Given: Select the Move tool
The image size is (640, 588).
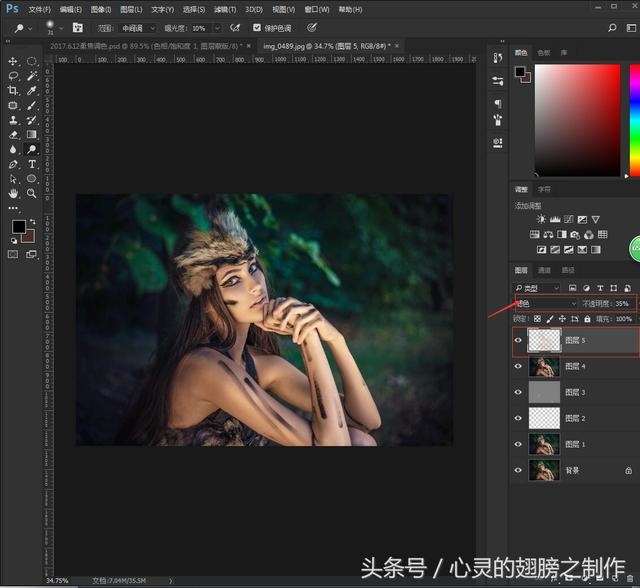Looking at the screenshot, I should [x=13, y=61].
